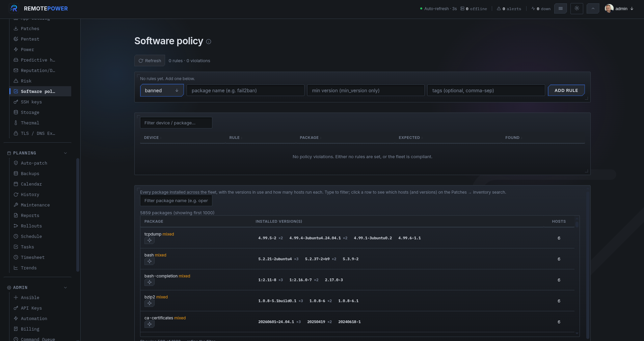Click version 1.0.8-5.1build0.1 text
The width and height of the screenshot is (644, 341).
pos(277,301)
